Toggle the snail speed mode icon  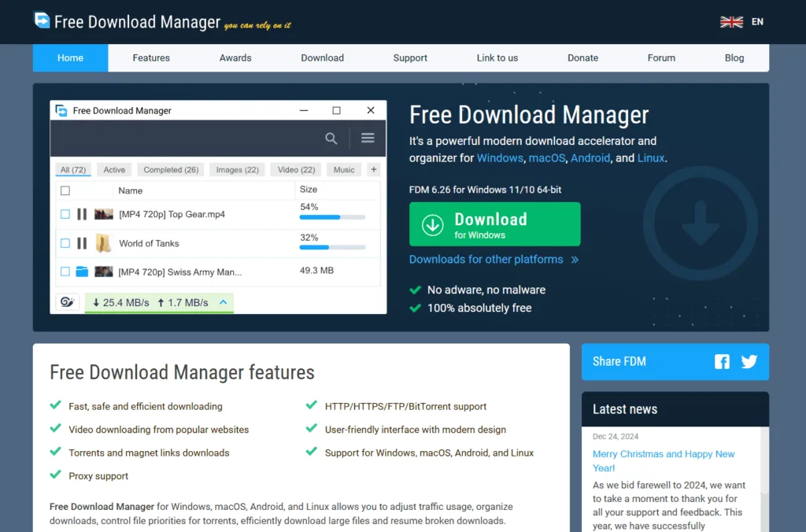[x=68, y=301]
